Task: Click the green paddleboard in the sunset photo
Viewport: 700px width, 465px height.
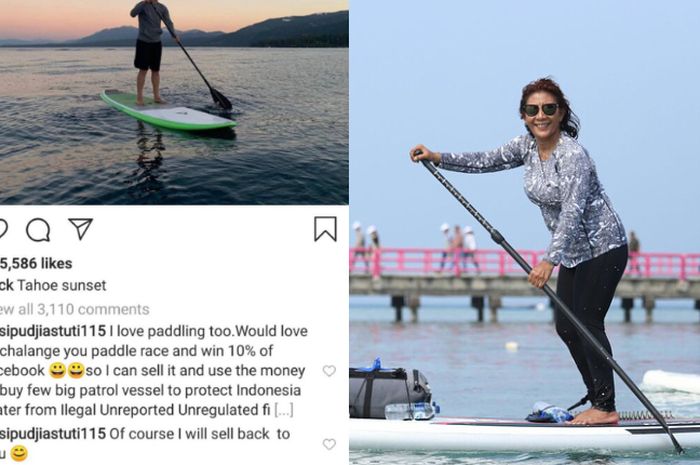Action: coord(168,111)
